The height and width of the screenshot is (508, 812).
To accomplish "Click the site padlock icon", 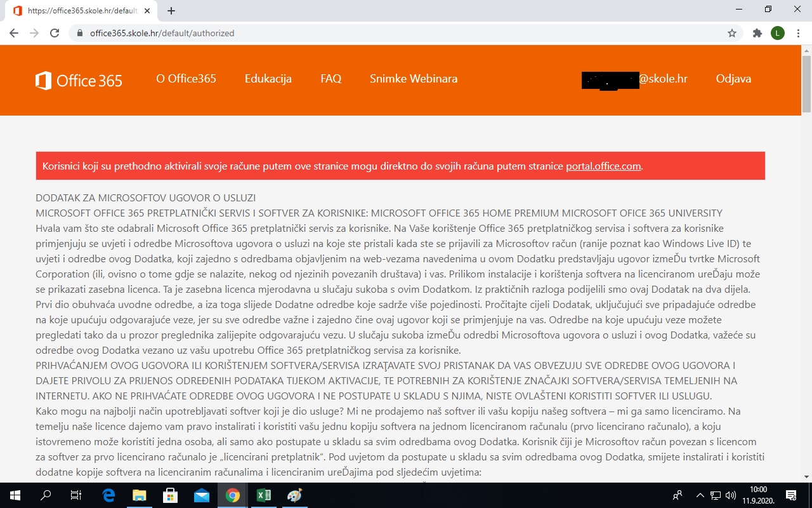I will coord(80,33).
